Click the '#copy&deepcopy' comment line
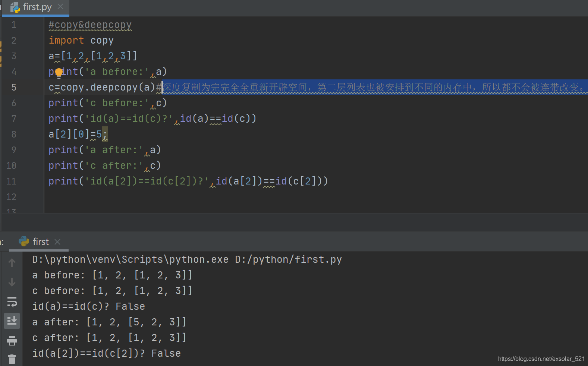Viewport: 588px width, 366px height. pos(90,25)
